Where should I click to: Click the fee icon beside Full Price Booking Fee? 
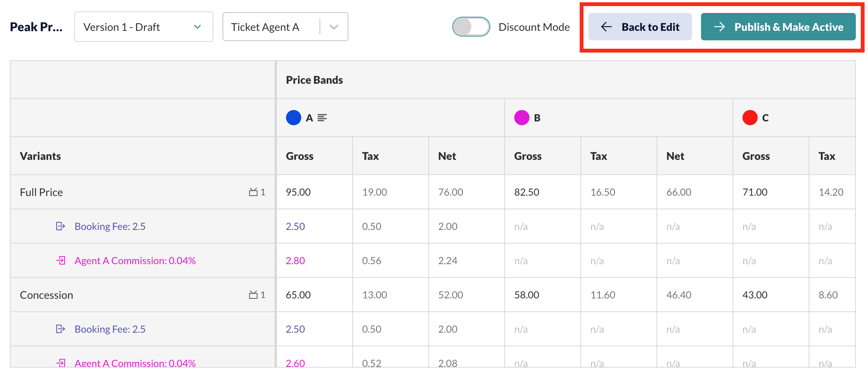tap(61, 226)
